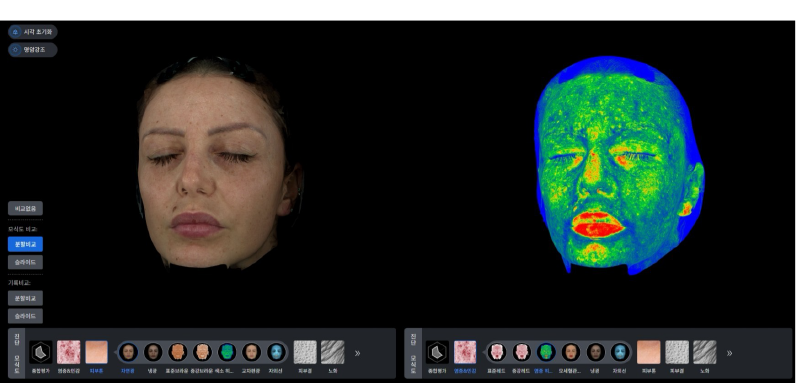Select 슬라이드 under 모식도 비교
This screenshot has width=796, height=383.
[25, 262]
